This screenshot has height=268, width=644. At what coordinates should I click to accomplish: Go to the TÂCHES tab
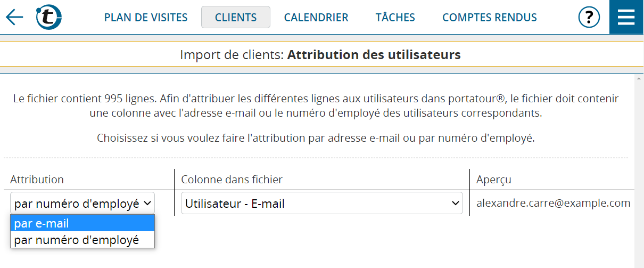395,18
